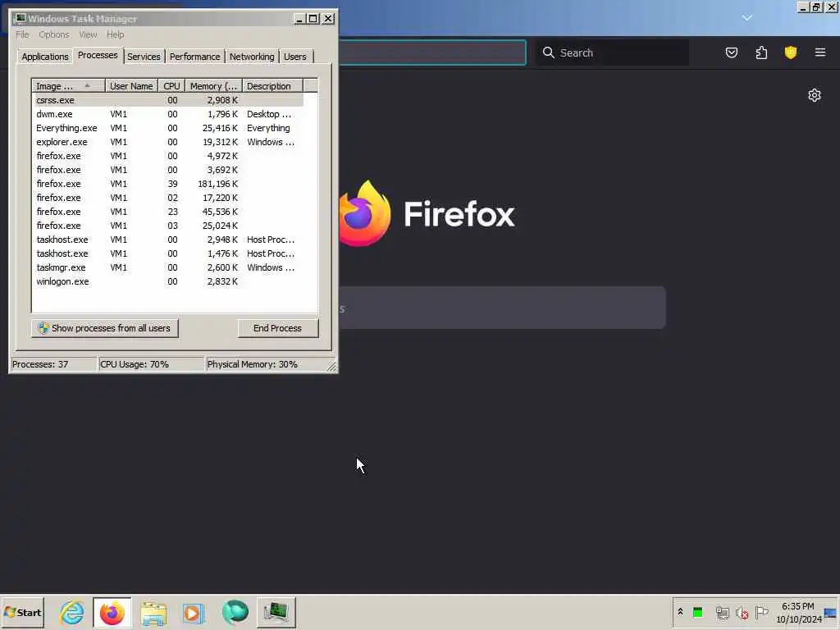
Task: Open the Options menu in Task Manager
Action: point(53,34)
